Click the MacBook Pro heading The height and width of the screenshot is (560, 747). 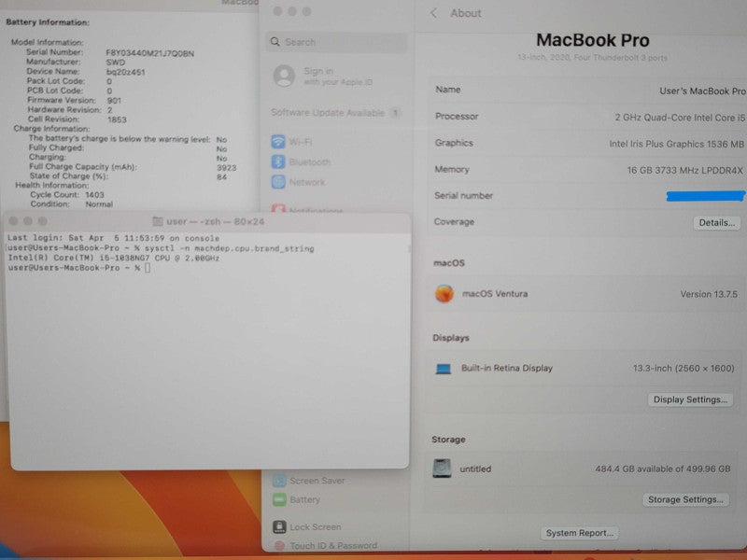click(x=593, y=40)
